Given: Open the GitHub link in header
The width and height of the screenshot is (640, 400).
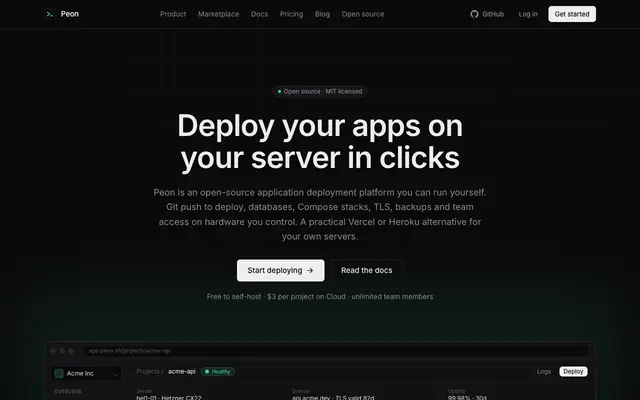Looking at the screenshot, I should (x=487, y=14).
